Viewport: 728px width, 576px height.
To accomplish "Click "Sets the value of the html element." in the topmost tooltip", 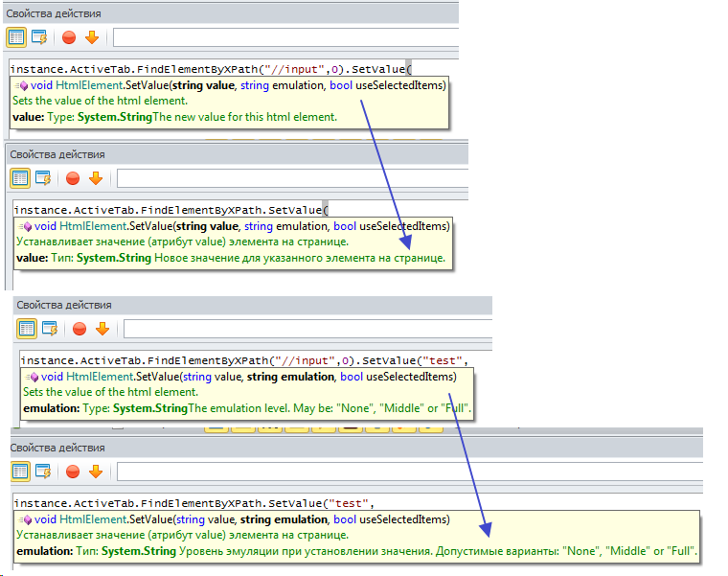I will pos(101,101).
